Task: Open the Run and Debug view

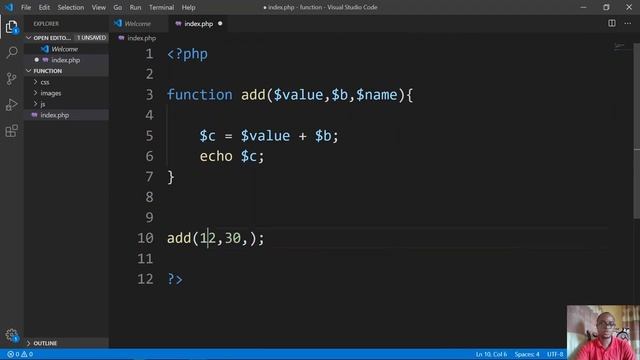Action: 11,104
